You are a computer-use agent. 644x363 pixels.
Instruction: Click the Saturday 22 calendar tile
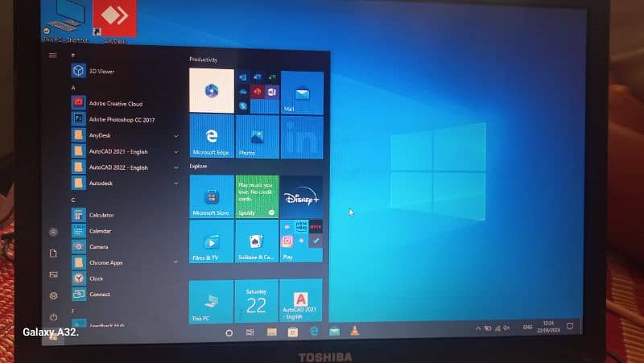click(x=256, y=301)
